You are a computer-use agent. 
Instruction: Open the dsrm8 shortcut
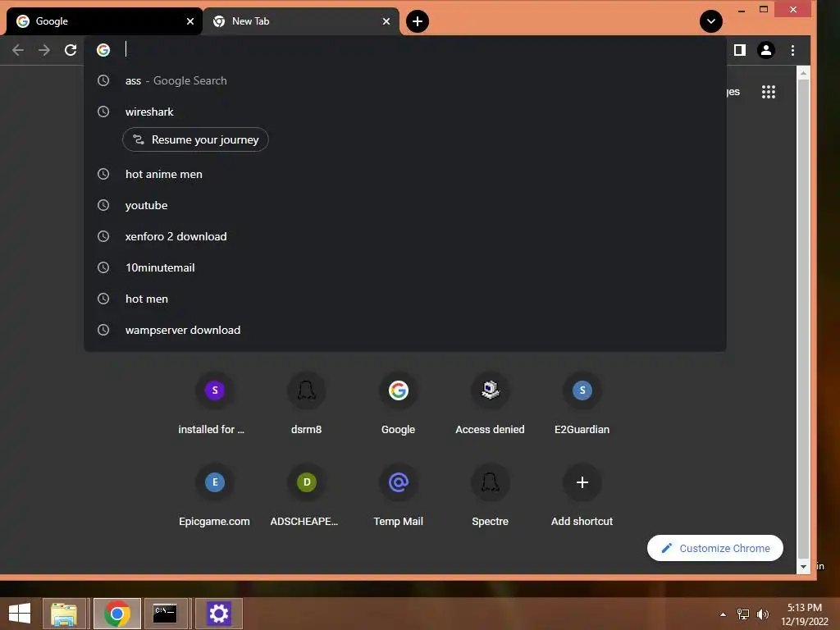[x=307, y=405]
